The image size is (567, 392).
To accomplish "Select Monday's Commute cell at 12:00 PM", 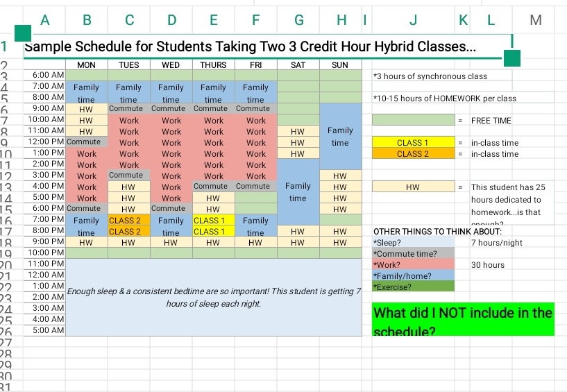I will click(x=87, y=142).
